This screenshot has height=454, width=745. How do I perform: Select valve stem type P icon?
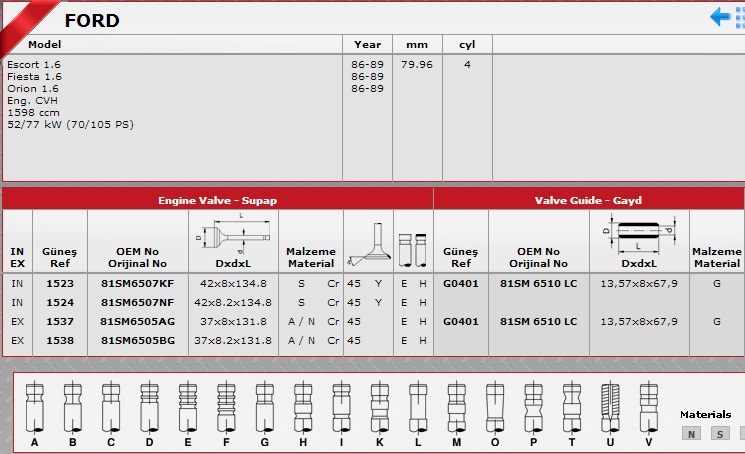[533, 407]
